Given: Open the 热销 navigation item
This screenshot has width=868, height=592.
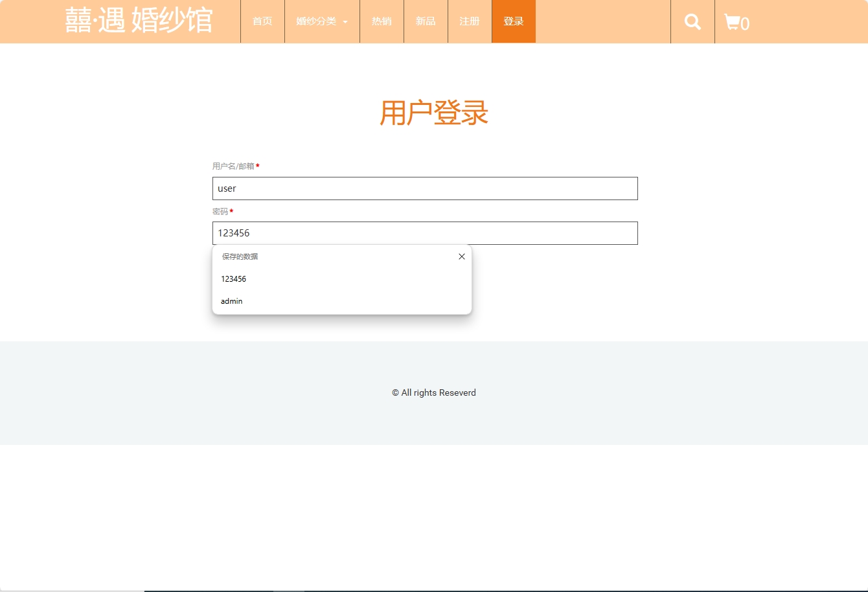Looking at the screenshot, I should pos(382,21).
